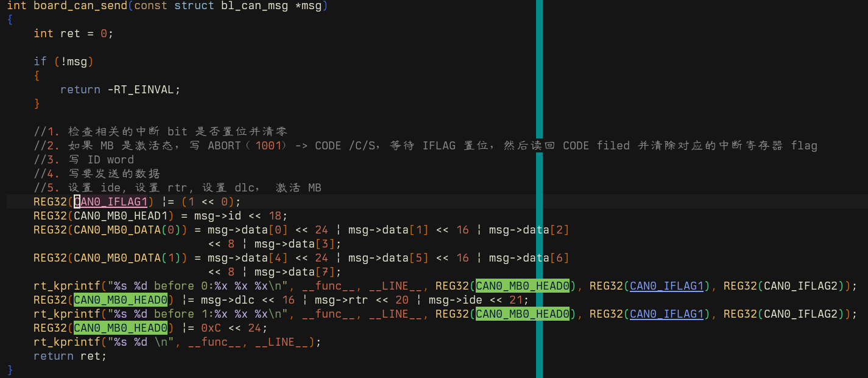Place cursor on the 'int ret = 0' declaration
Viewport: 868px width, 378px height.
click(73, 34)
